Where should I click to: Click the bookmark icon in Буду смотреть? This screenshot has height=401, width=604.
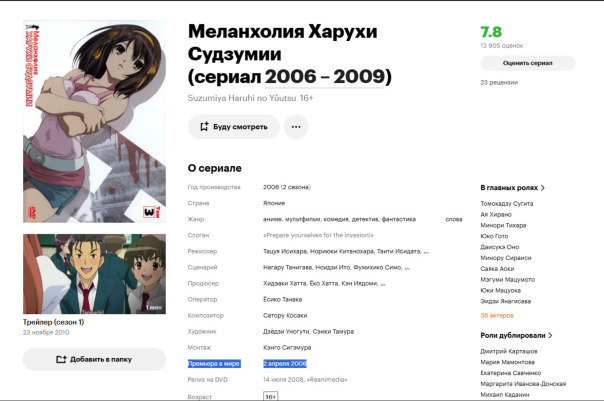205,127
